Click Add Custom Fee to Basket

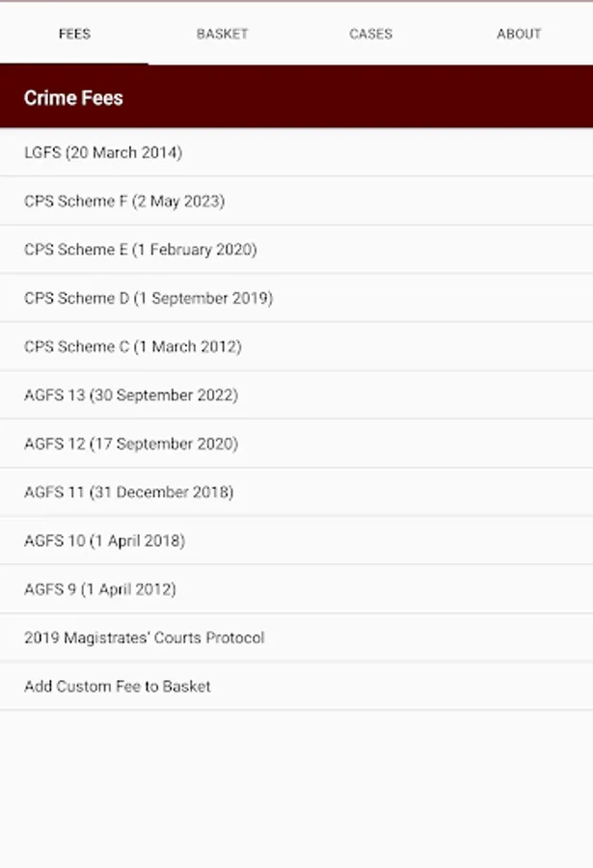(118, 687)
